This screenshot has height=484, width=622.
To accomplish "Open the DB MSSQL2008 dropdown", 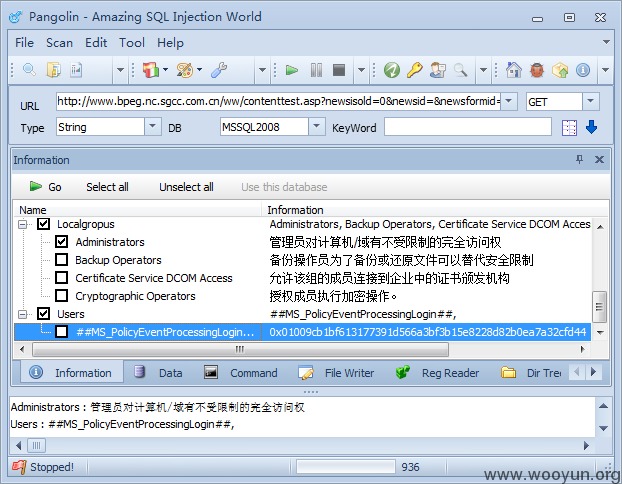I will (x=317, y=127).
